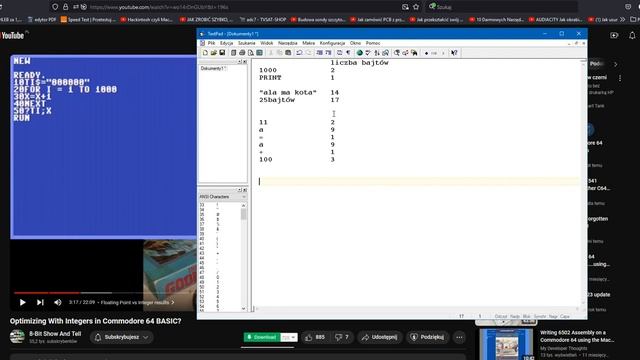Close the ANSI Characters clip panel
The height and width of the screenshot is (360, 640).
point(245,190)
